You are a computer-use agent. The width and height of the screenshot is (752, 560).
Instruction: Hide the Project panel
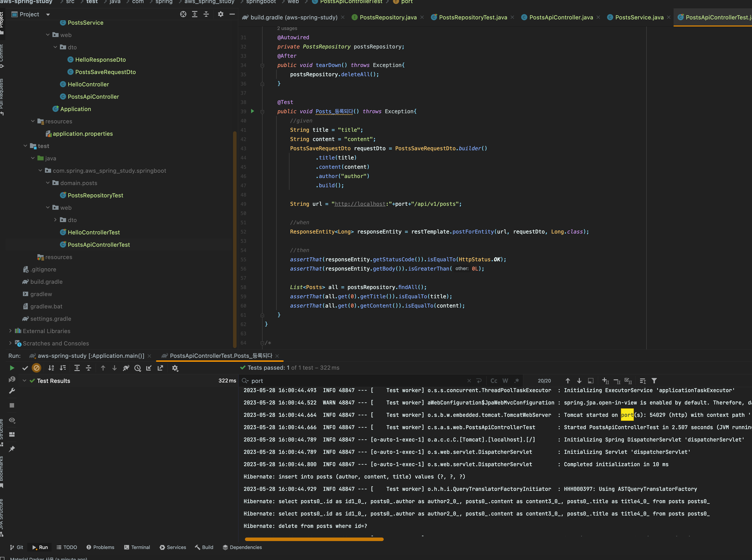coord(232,14)
